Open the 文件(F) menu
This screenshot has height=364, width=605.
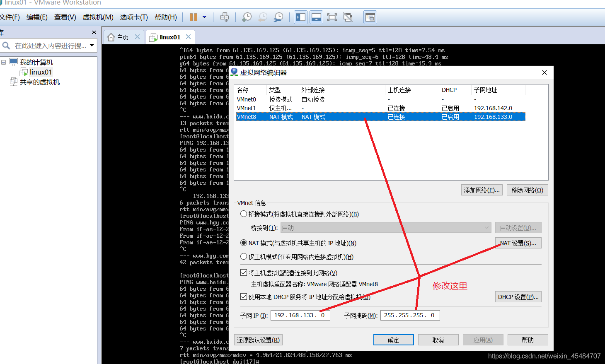coord(10,17)
